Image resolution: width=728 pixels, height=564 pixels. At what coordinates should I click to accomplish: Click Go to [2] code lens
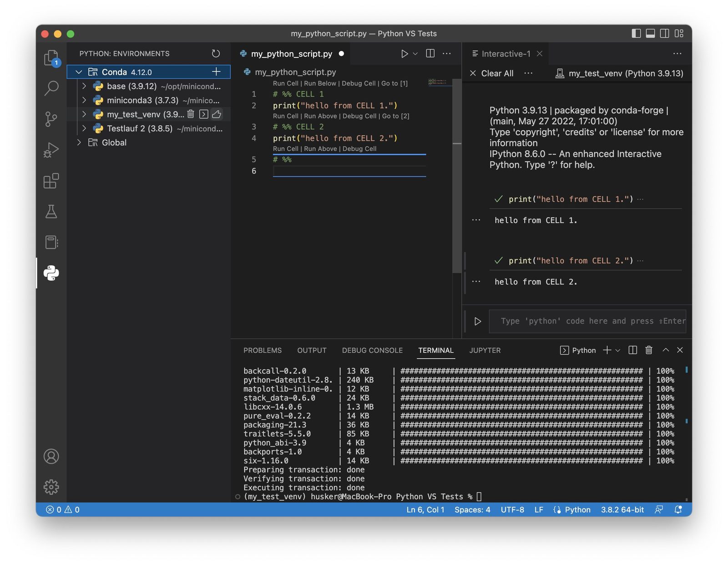pos(396,116)
